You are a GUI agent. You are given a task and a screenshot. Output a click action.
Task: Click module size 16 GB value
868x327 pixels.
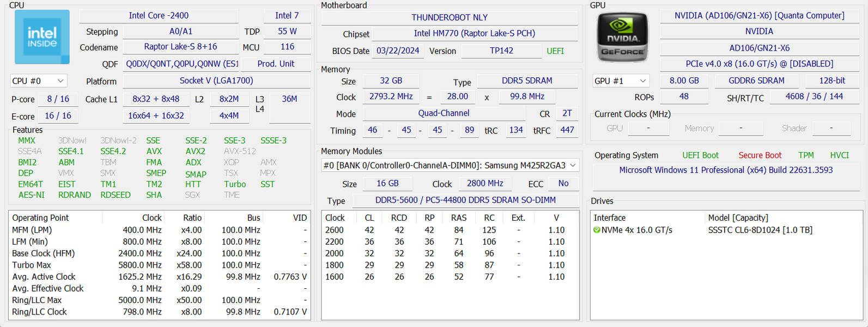(x=387, y=184)
